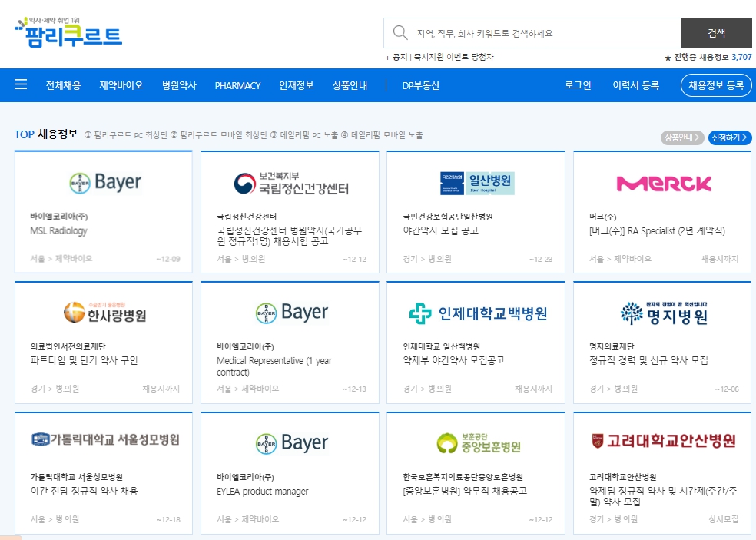Open 파트타임 및 단기 약사 구인 posting
This screenshot has height=540, width=756.
click(84, 360)
